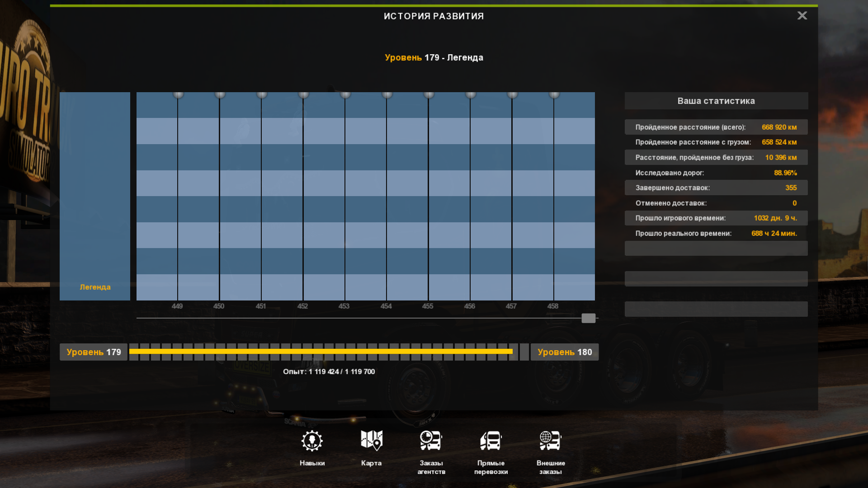Click the История развития heading
The height and width of the screenshot is (488, 868).
[x=434, y=16]
